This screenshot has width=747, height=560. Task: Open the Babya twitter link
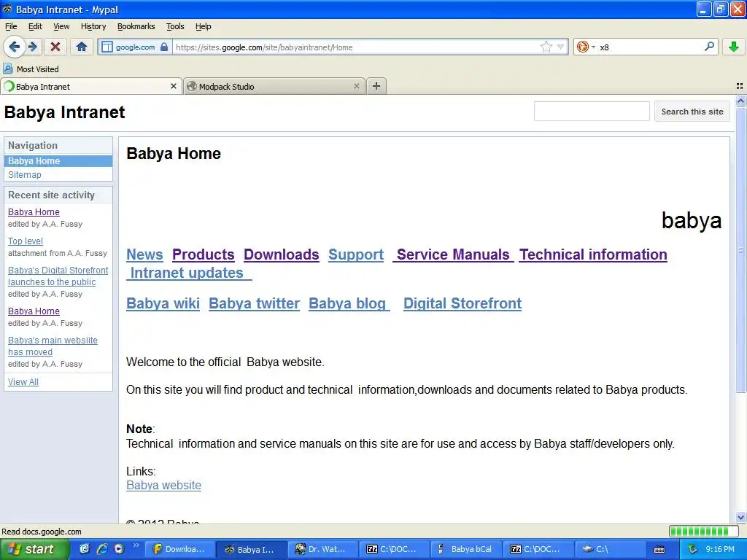pos(255,304)
